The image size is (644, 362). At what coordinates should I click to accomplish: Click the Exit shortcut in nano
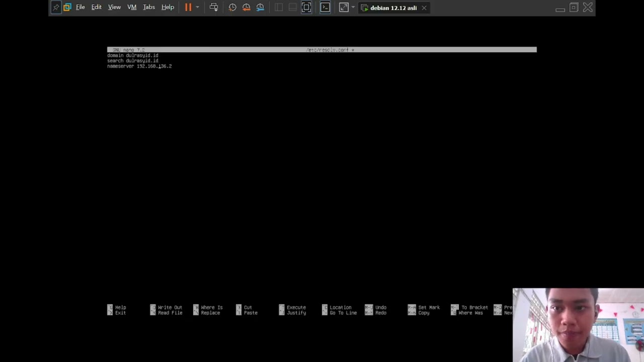(x=121, y=313)
